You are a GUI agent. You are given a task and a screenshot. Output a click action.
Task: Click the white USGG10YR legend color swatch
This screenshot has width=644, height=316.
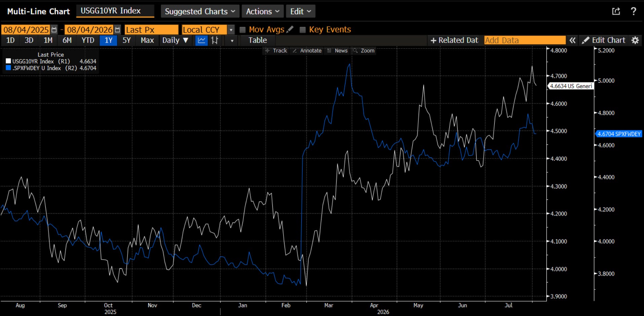pos(8,61)
